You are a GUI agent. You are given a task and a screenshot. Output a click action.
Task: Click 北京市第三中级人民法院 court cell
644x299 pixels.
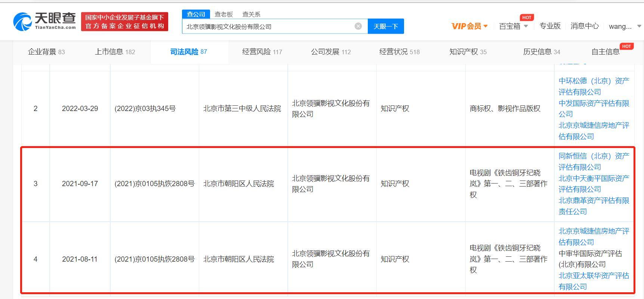click(x=242, y=108)
